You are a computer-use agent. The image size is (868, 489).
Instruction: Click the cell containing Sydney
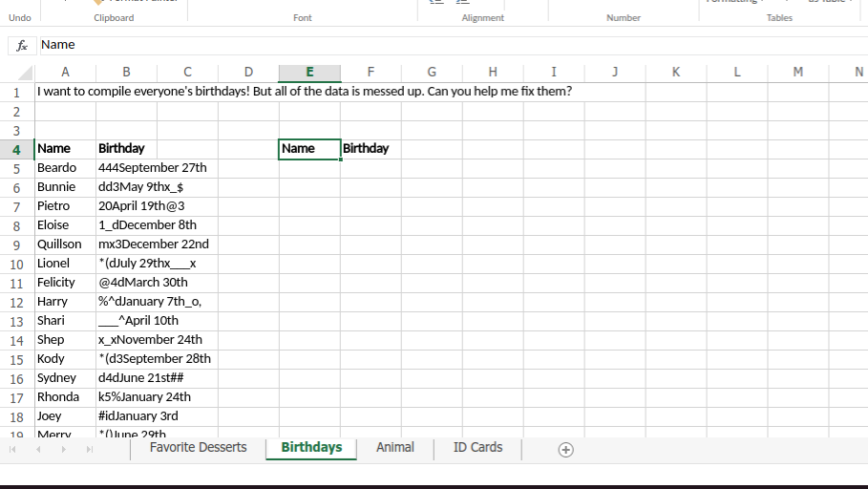click(x=65, y=378)
